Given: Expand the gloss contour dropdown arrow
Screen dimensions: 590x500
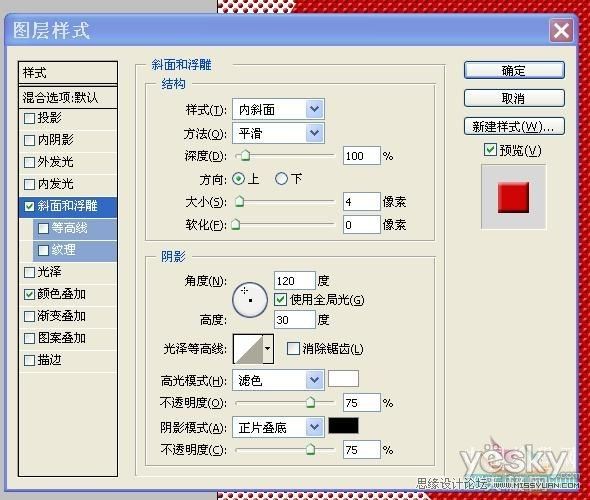Looking at the screenshot, I should coord(268,349).
